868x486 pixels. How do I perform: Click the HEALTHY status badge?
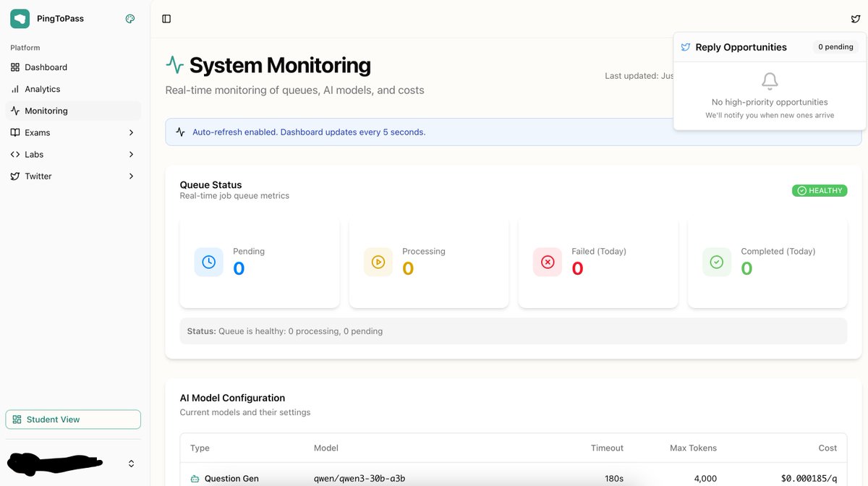820,191
